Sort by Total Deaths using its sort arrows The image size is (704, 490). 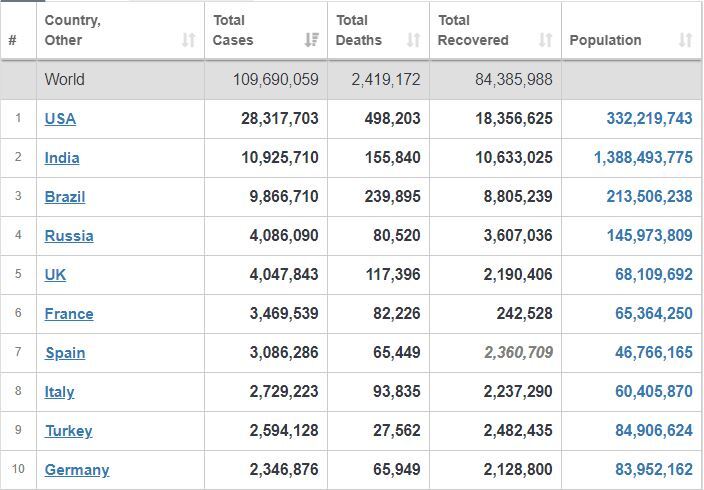coord(414,40)
